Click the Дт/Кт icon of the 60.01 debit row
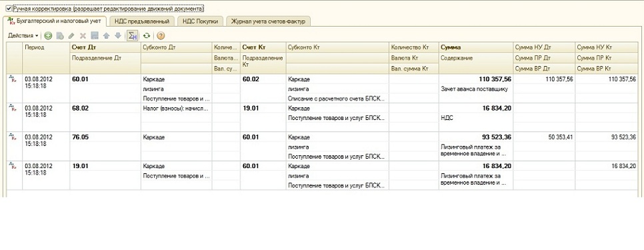 tap(12, 79)
